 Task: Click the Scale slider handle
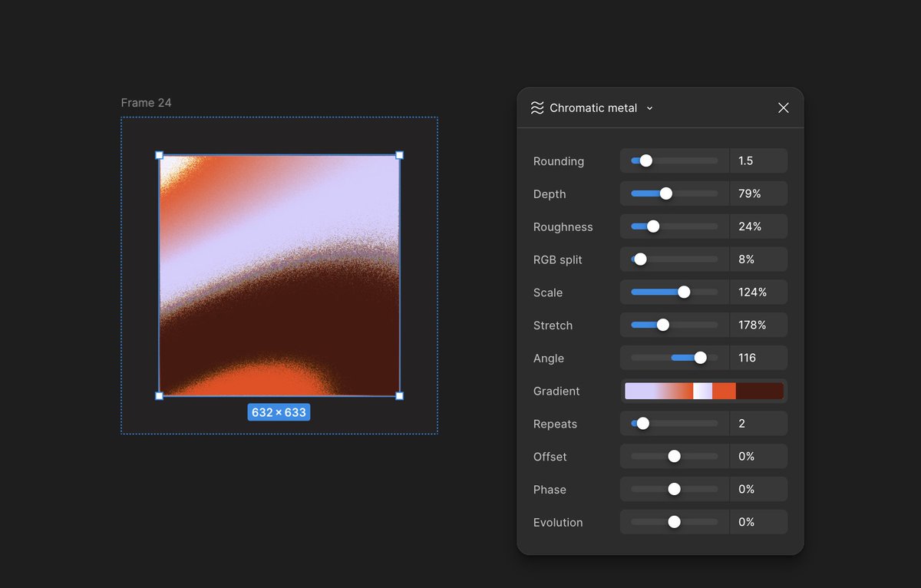pyautogui.click(x=684, y=292)
